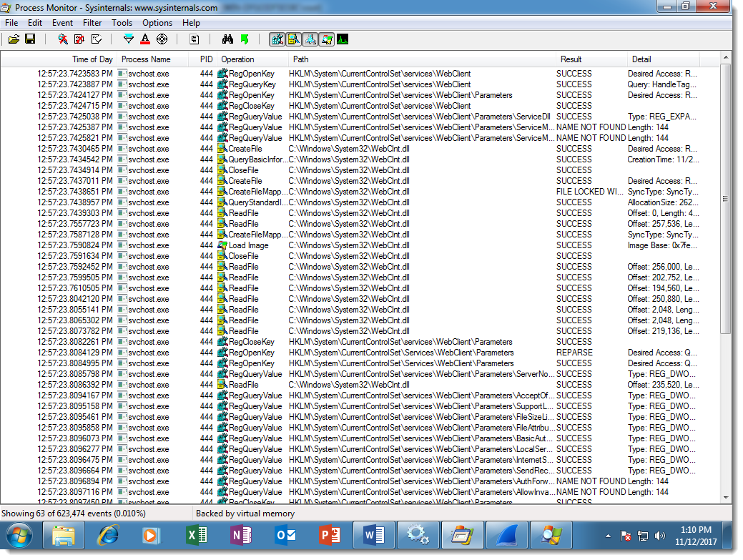Click the Include Process From Window crosshair
The height and width of the screenshot is (560, 743).
[162, 39]
